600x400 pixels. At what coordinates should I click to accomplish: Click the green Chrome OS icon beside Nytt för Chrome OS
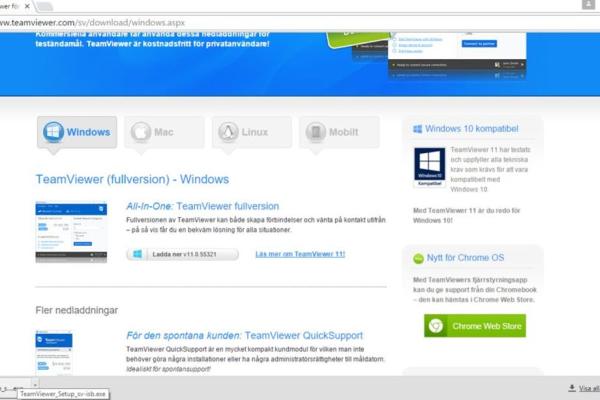(418, 259)
